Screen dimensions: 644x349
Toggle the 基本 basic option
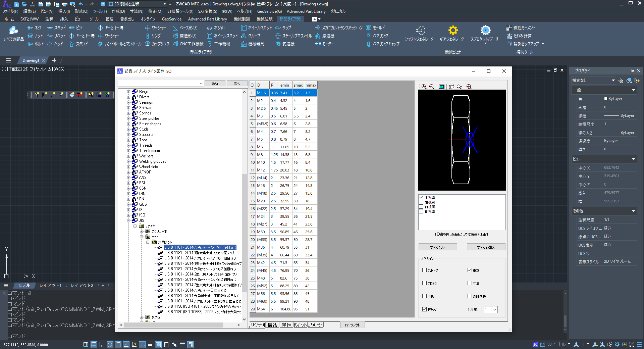pos(470,270)
